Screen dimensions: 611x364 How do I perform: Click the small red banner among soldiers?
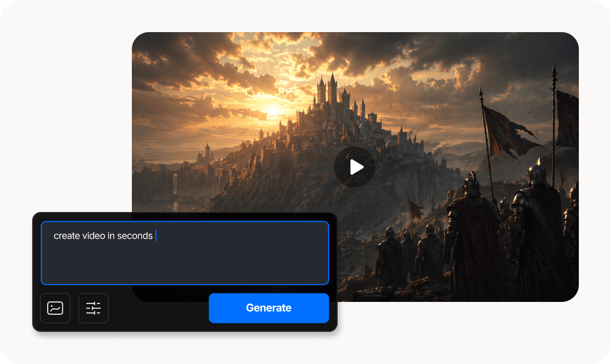click(x=416, y=208)
